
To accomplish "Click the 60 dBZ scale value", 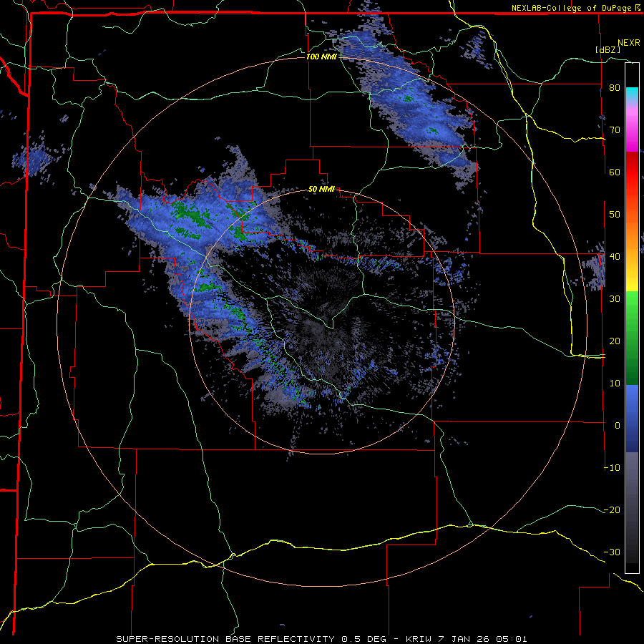I will (x=615, y=172).
